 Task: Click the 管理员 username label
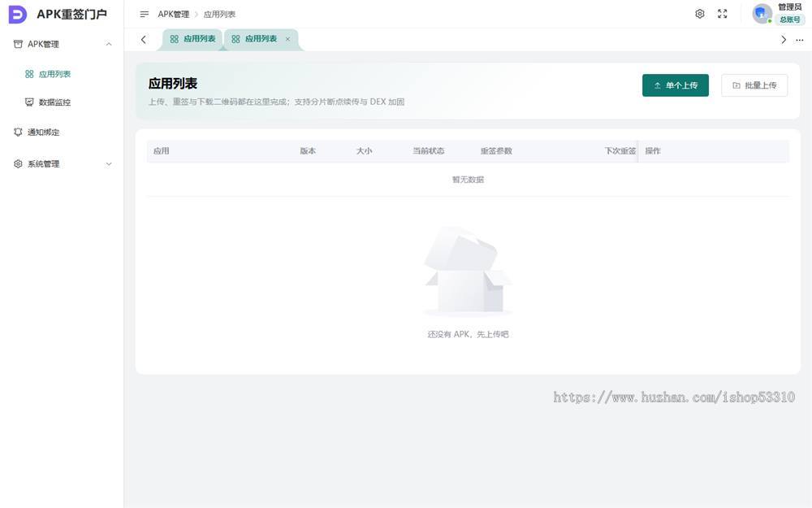[x=790, y=7]
